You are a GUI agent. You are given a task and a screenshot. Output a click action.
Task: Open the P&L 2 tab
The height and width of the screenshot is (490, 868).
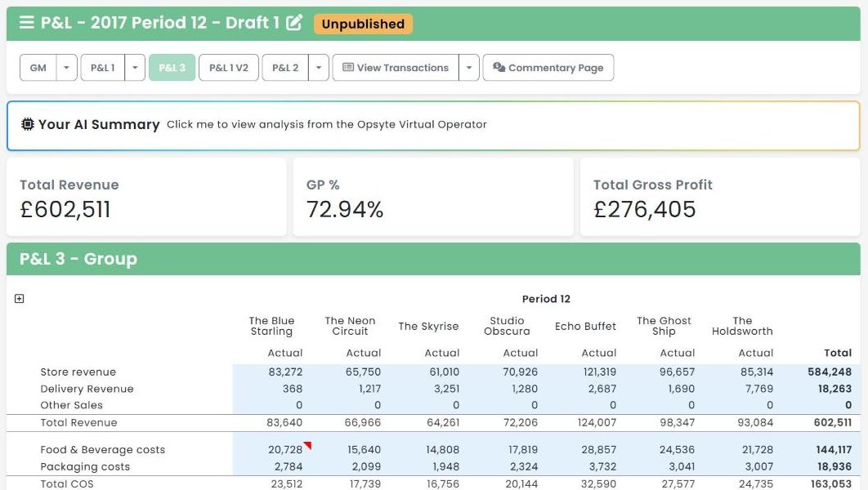pyautogui.click(x=285, y=68)
